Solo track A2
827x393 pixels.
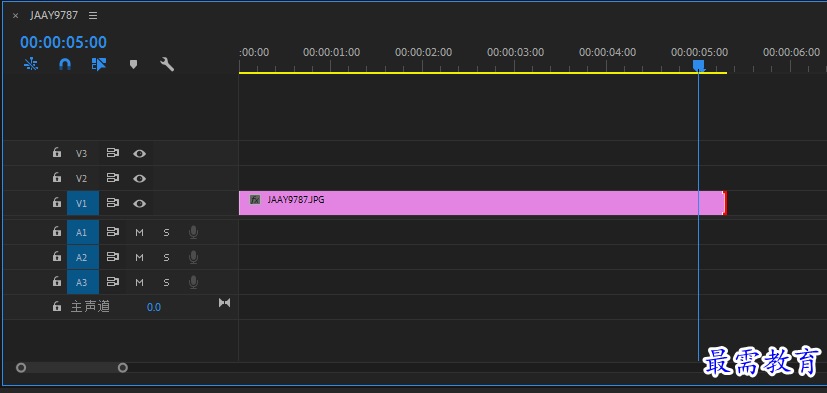click(166, 257)
